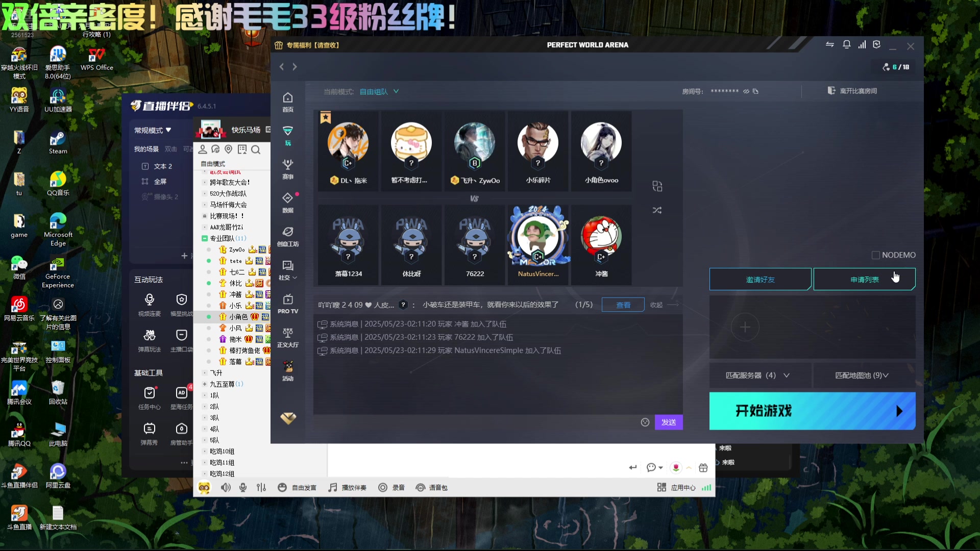Select 双击 tab in 直播伴侣
980x551 pixels.
(171, 149)
